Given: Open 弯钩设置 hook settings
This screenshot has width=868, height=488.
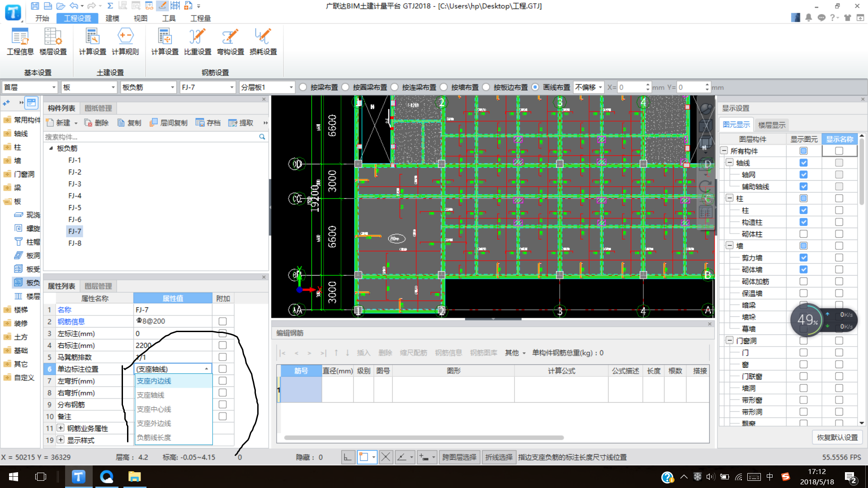Looking at the screenshot, I should 230,42.
